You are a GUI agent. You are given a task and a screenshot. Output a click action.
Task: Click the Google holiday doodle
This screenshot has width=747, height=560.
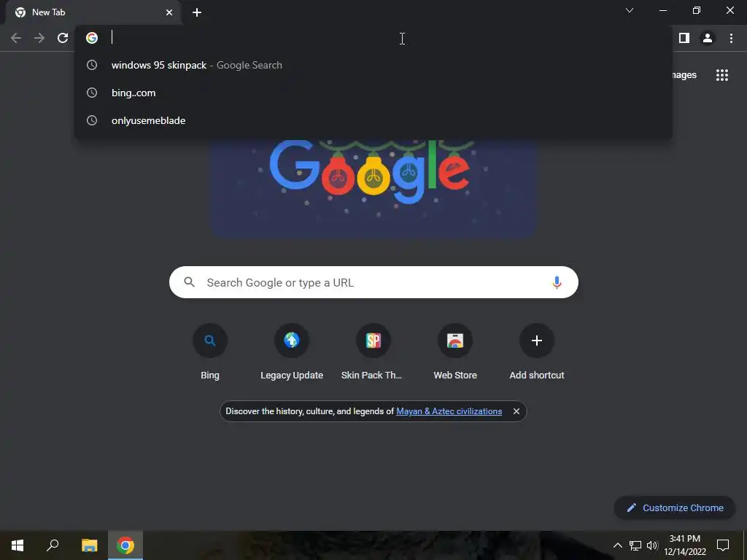(373, 188)
